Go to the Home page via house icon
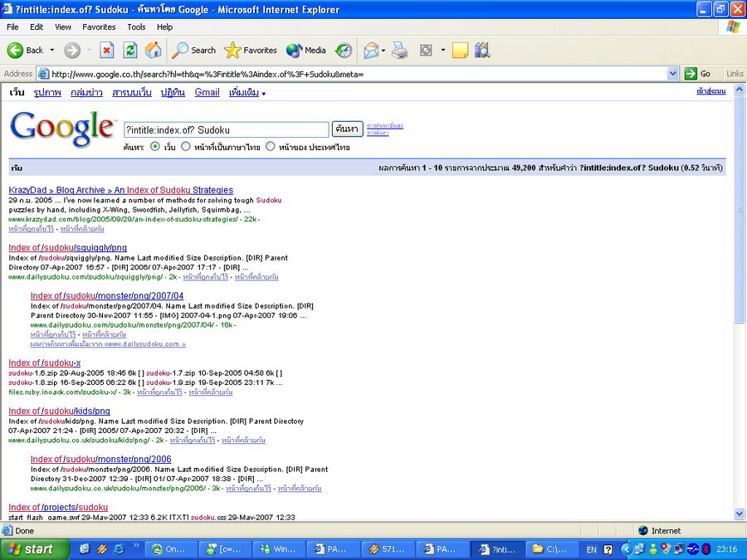 click(x=153, y=50)
